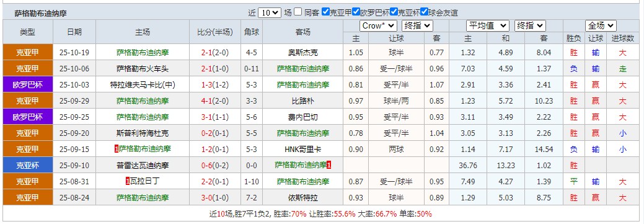The height and width of the screenshot is (224, 644).
Task: Click 依斯特拉 away team link
Action: coord(302,198)
